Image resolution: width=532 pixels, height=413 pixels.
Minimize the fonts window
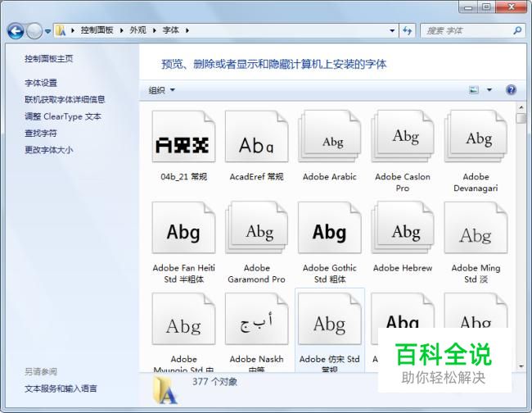coord(468,7)
